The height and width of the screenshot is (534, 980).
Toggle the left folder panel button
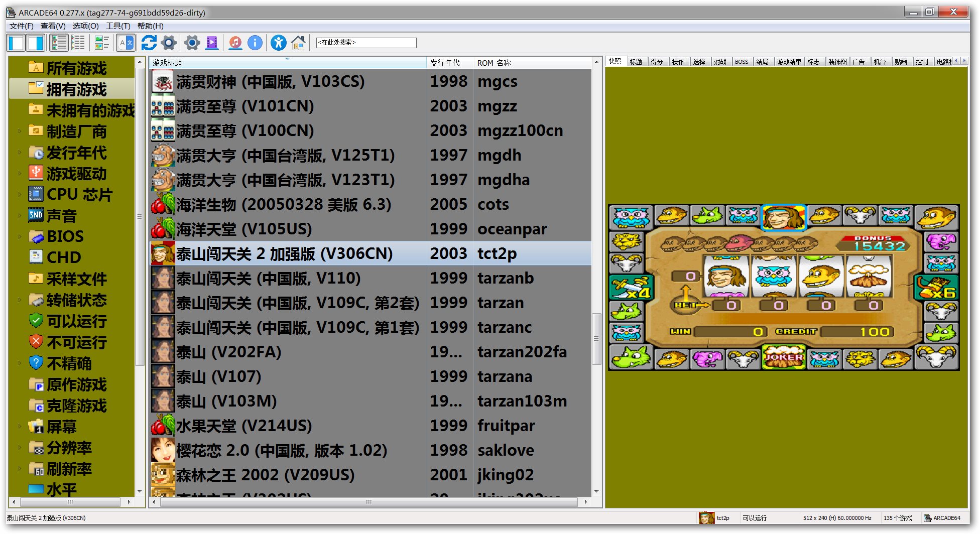coord(16,43)
